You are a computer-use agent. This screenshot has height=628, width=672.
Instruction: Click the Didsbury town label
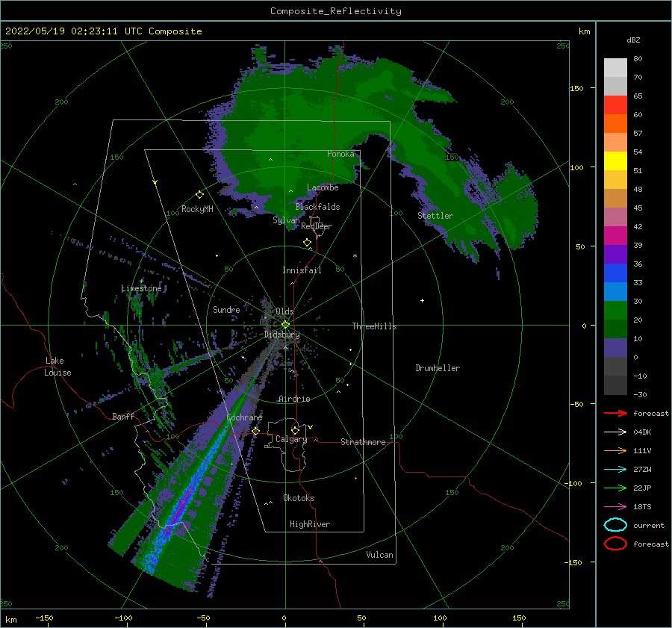(282, 335)
